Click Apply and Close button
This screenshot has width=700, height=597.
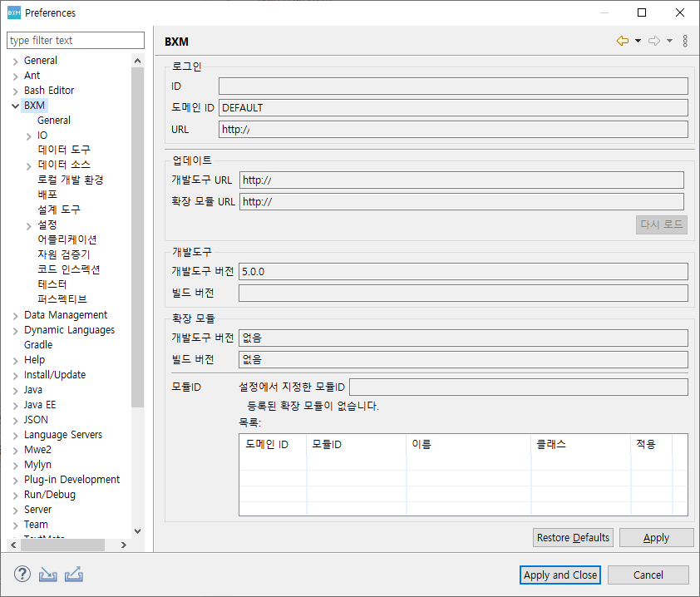[560, 575]
